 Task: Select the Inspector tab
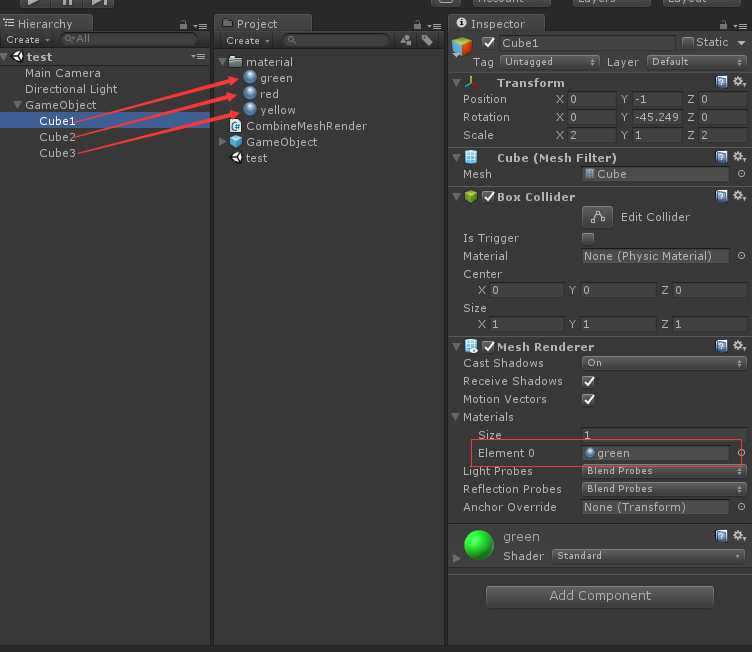click(497, 23)
